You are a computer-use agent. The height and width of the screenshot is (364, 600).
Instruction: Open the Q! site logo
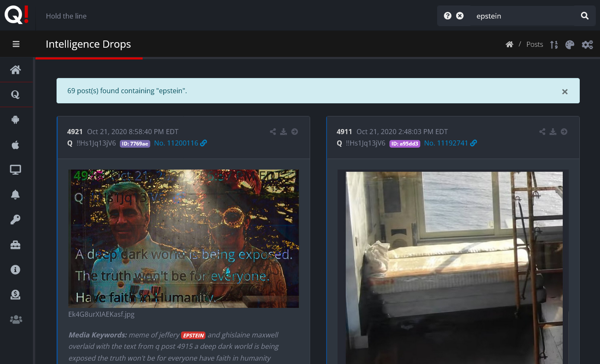point(17,15)
